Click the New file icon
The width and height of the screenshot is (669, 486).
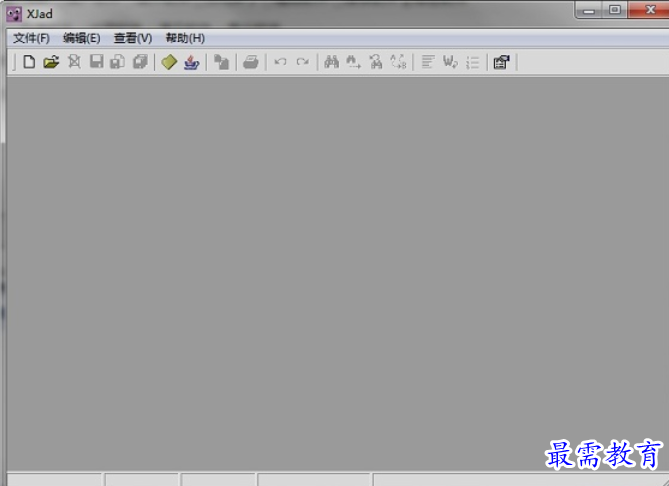29,62
